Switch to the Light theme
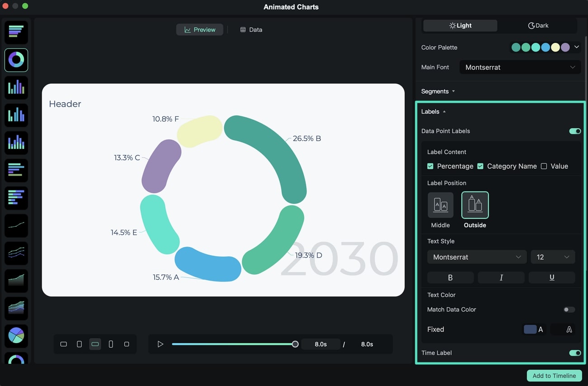 pyautogui.click(x=460, y=25)
